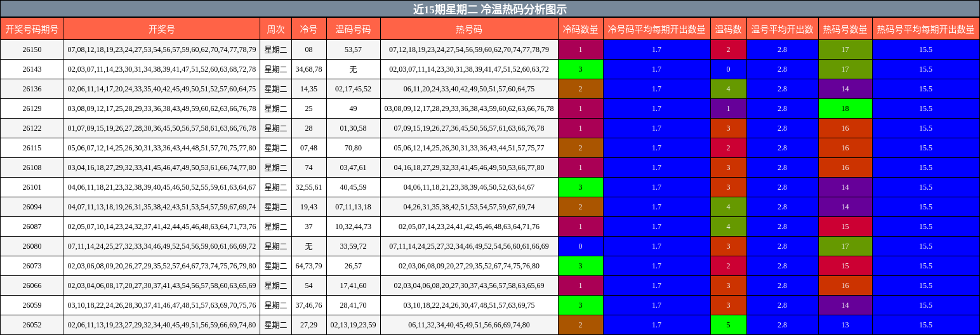Screen dimensions: 980x335
Task: Click warm code cell '02,17,45,52'
Action: (x=354, y=89)
